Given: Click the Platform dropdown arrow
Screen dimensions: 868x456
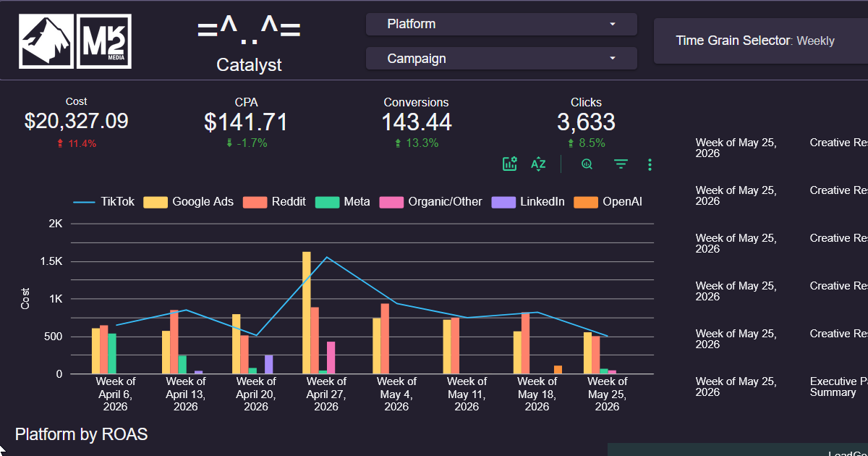Looking at the screenshot, I should 613,24.
